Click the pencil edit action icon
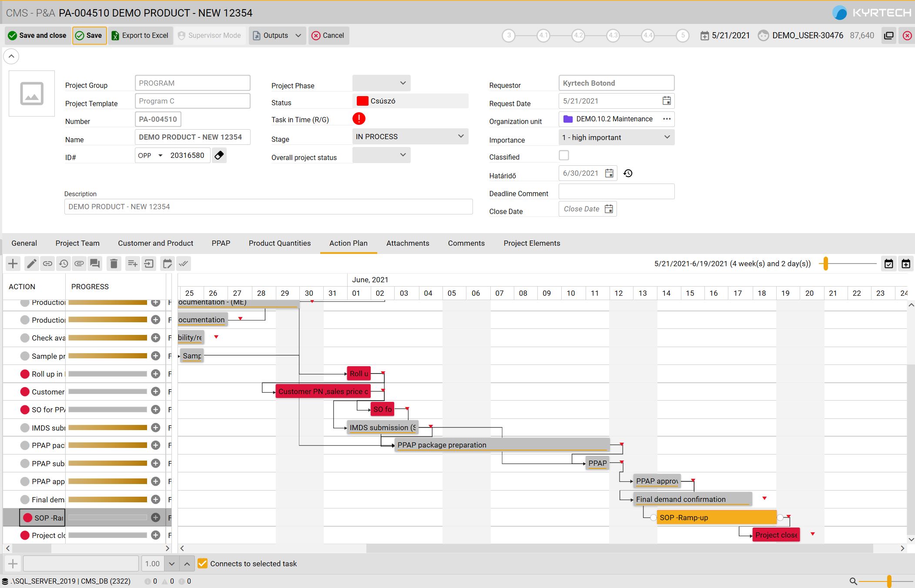 (31, 264)
